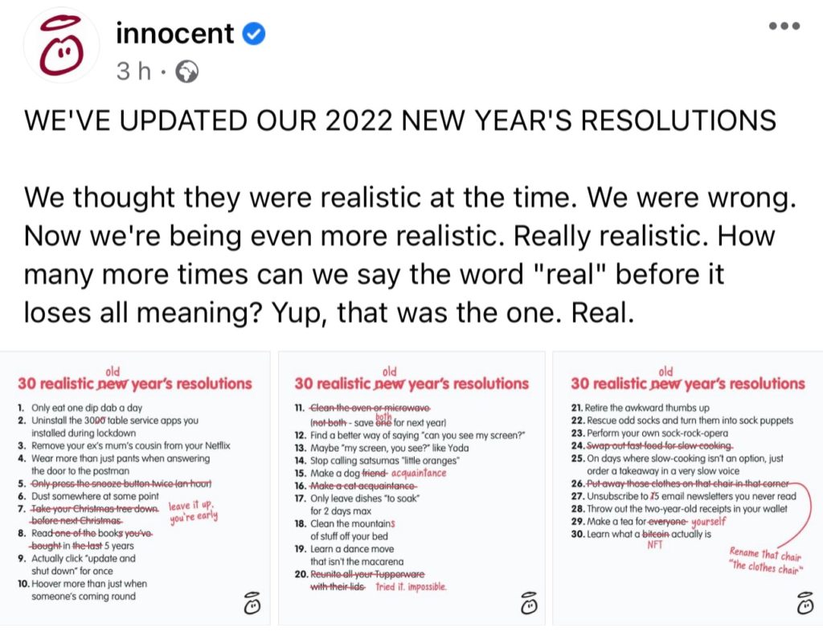Click the "Rename that chair" handwritten note

764,560
